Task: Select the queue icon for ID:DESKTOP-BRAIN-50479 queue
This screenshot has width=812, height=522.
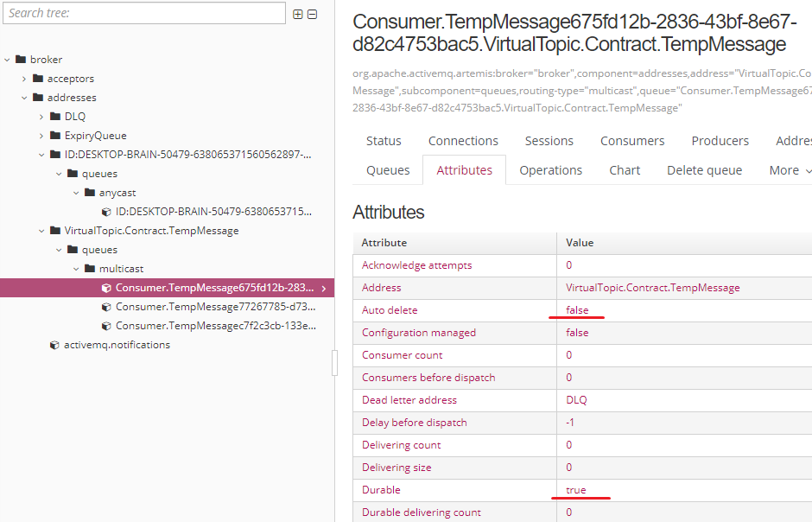Action: click(105, 211)
